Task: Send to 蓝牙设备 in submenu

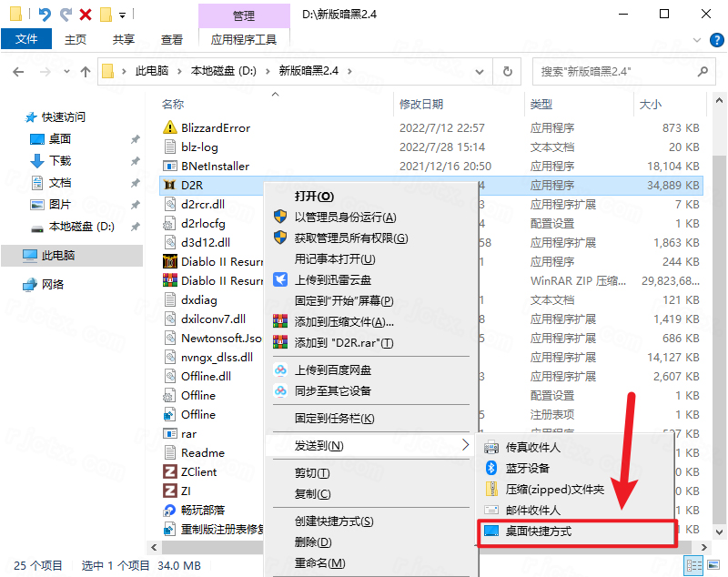Action: 528,468
